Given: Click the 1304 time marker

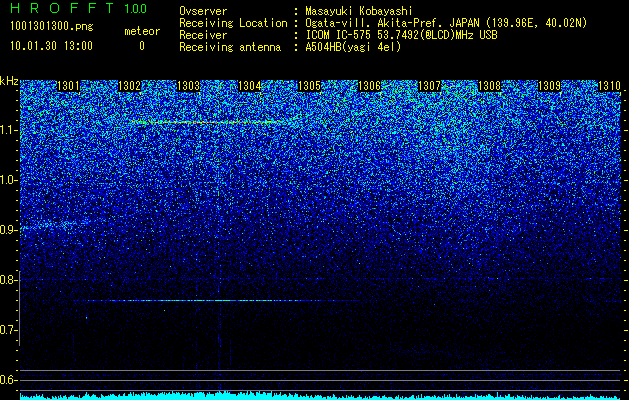Looking at the screenshot, I should click(x=250, y=86).
